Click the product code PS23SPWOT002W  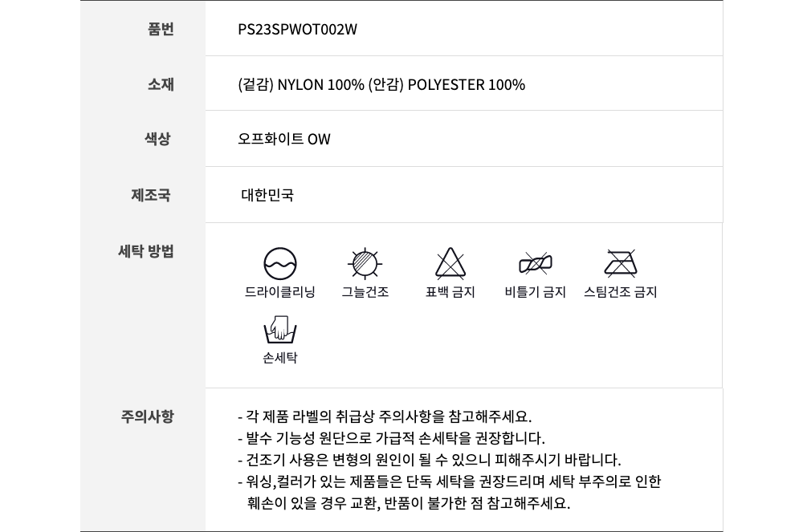pos(298,29)
